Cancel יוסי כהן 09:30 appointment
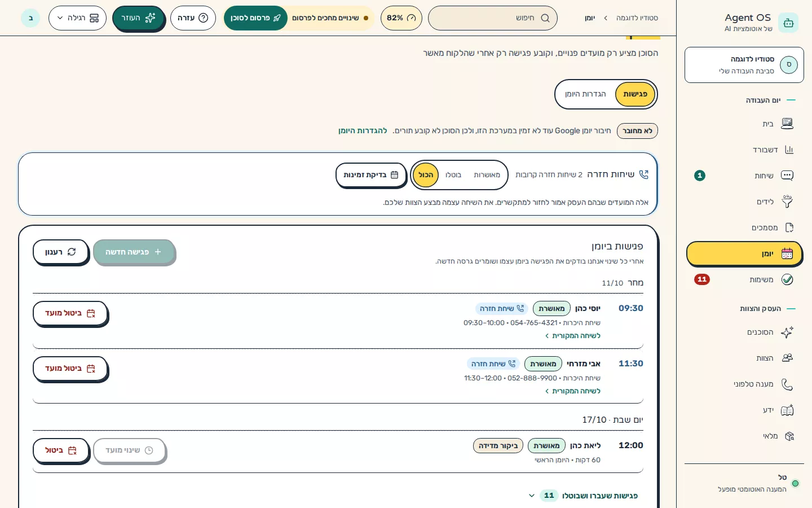812x508 pixels. pyautogui.click(x=70, y=313)
